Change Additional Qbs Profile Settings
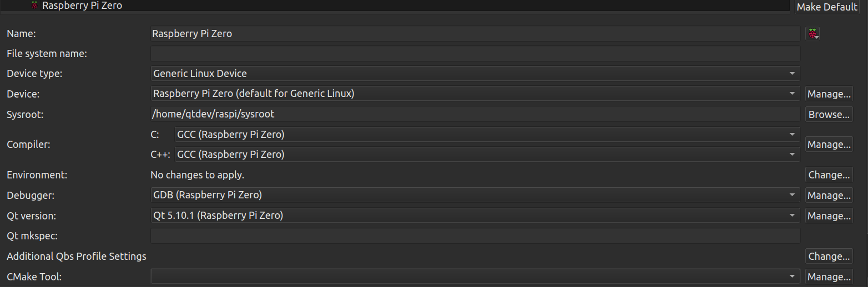The height and width of the screenshot is (287, 868). coord(829,257)
